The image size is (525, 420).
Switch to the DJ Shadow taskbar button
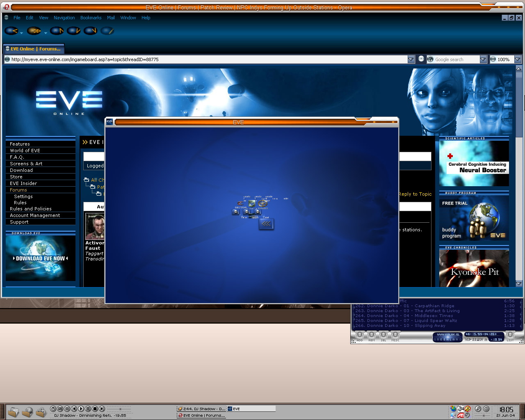click(201, 409)
